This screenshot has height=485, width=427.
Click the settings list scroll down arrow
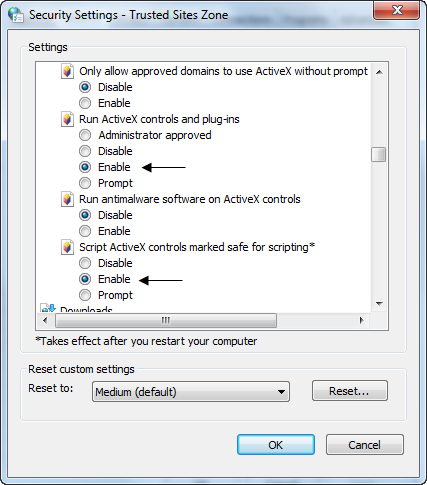[x=379, y=304]
